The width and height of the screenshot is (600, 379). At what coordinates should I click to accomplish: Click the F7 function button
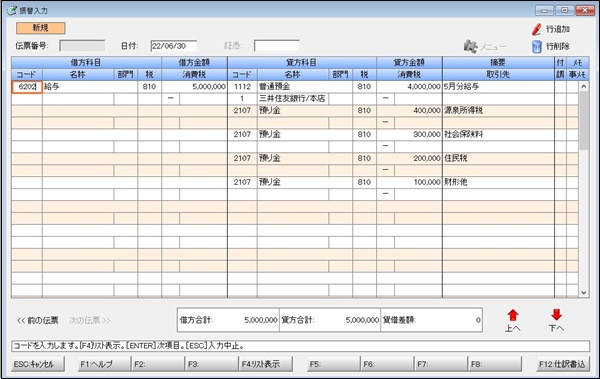[x=441, y=364]
